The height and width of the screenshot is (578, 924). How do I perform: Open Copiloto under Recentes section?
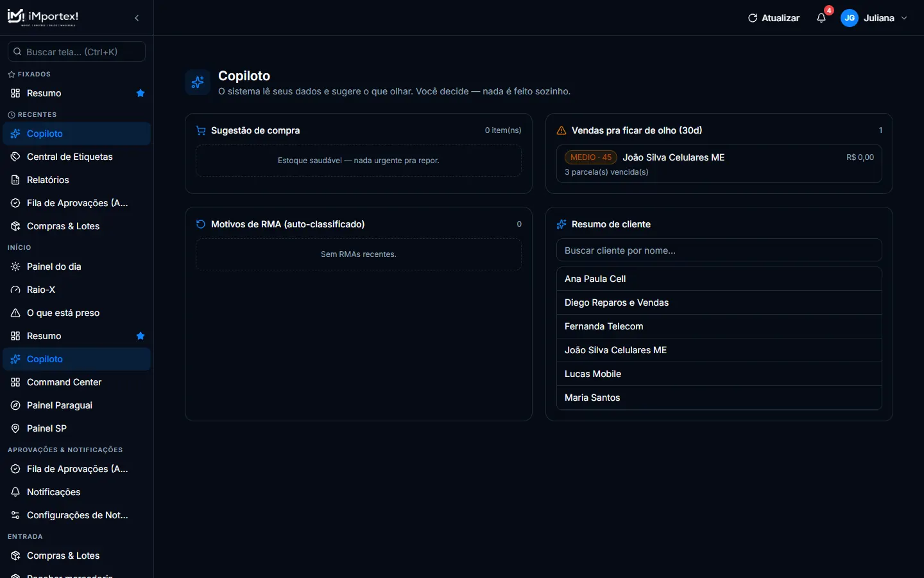point(76,134)
